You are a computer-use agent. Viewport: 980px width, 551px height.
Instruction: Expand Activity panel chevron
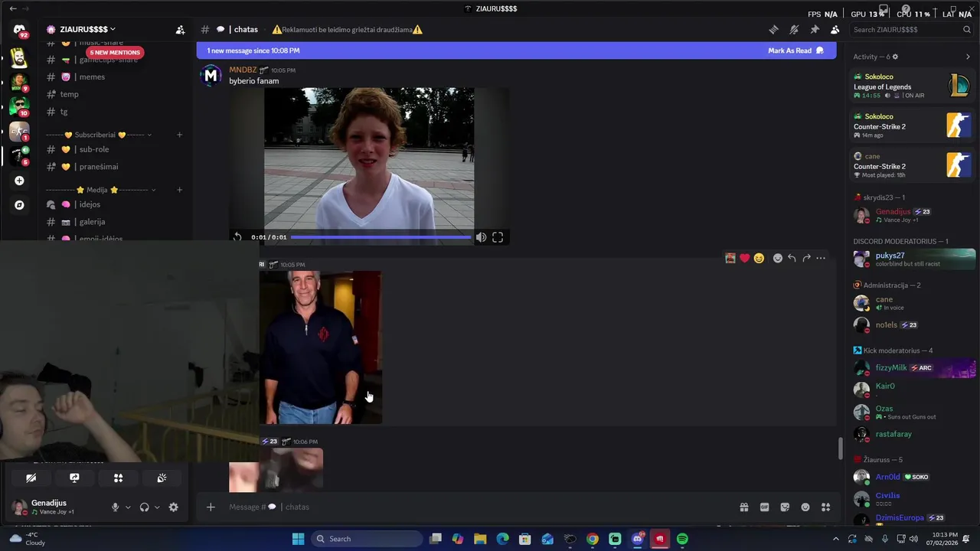coord(968,57)
